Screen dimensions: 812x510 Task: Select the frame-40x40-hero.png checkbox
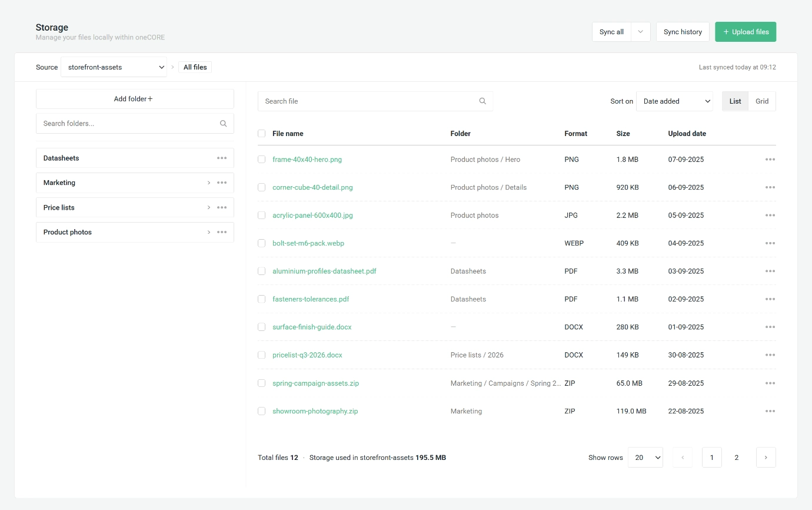pos(262,160)
